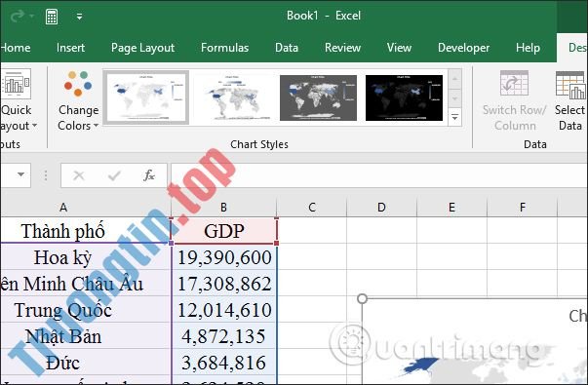Select column F header

click(522, 207)
